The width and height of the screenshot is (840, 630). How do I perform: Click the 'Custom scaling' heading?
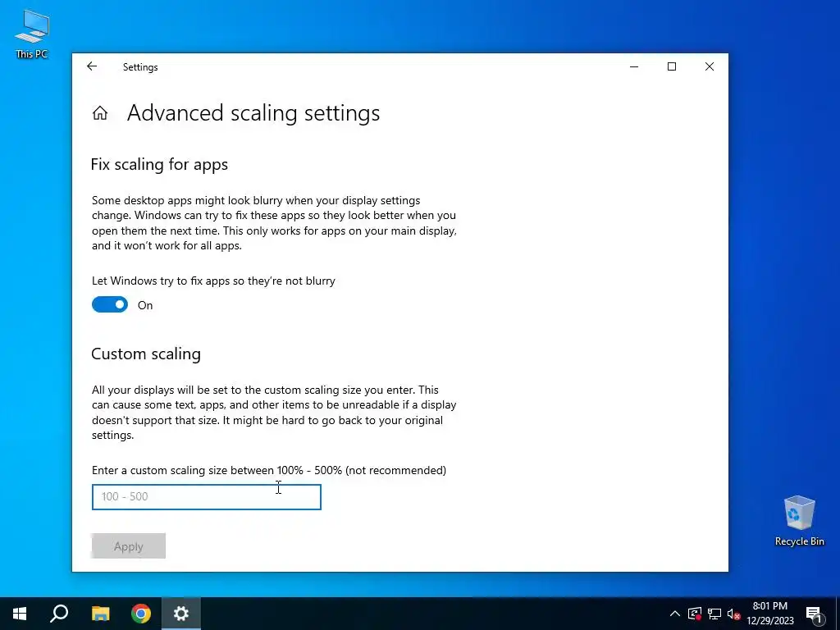click(x=146, y=354)
